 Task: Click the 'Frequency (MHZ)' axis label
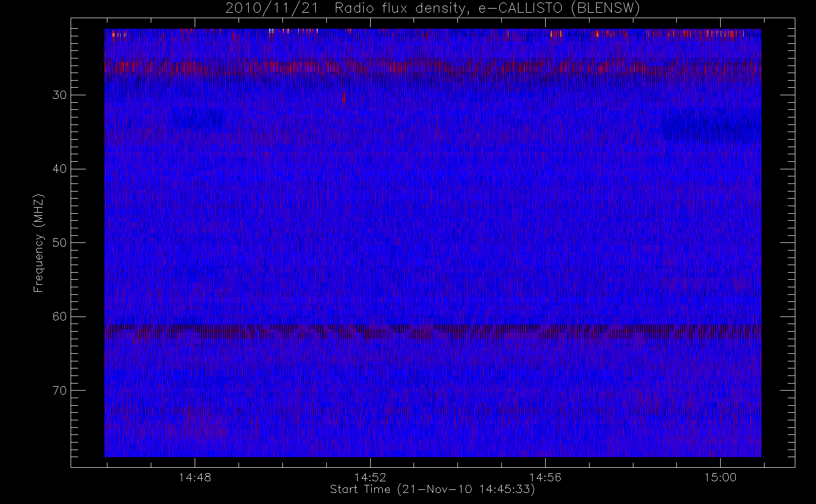(x=39, y=243)
